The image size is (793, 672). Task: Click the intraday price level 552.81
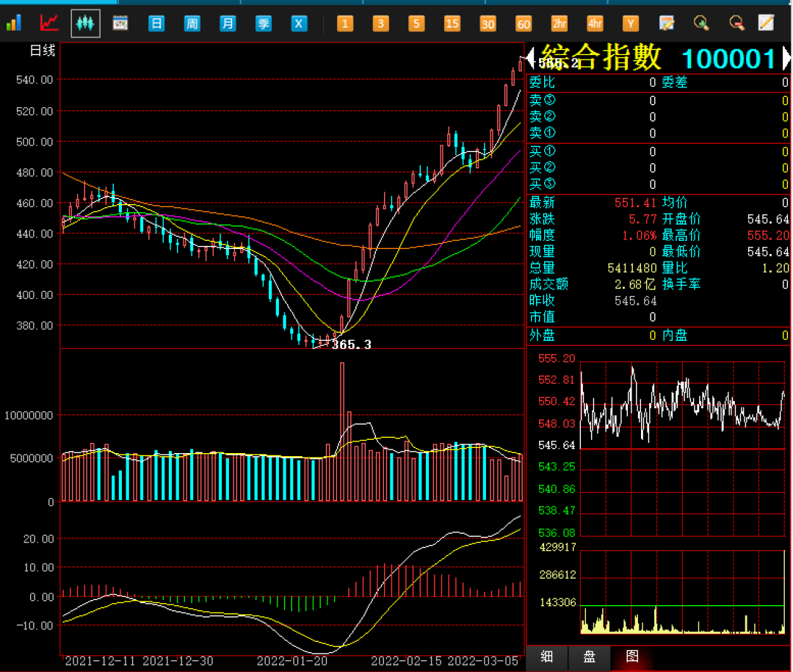coord(557,380)
